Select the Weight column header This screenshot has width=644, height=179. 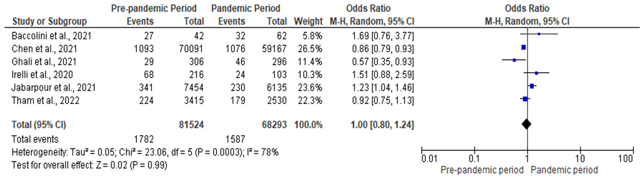tap(308, 21)
